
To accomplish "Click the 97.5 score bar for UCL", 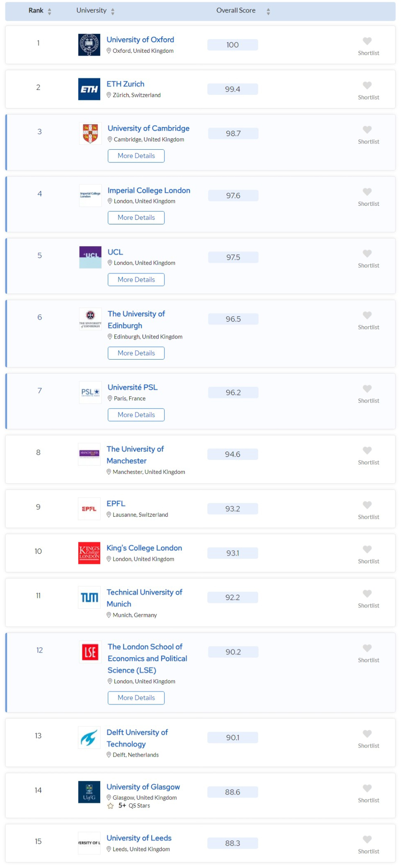I will [233, 257].
